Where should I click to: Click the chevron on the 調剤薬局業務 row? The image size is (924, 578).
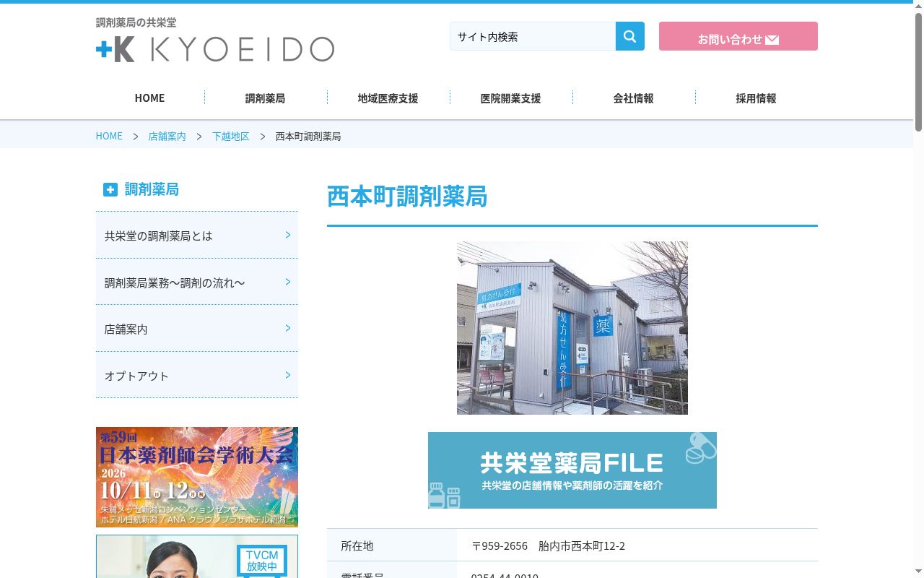tap(288, 282)
